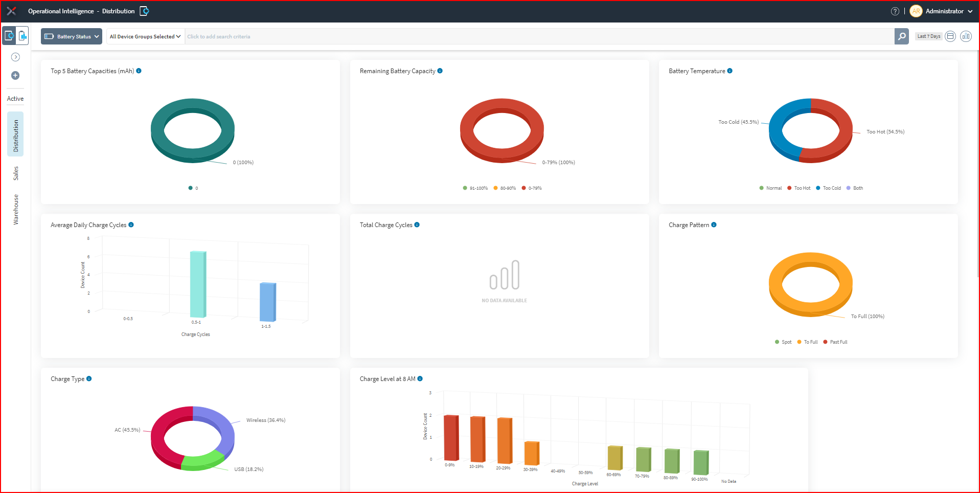Toggle the To Full legend item
This screenshot has height=493, width=980.
(x=807, y=342)
